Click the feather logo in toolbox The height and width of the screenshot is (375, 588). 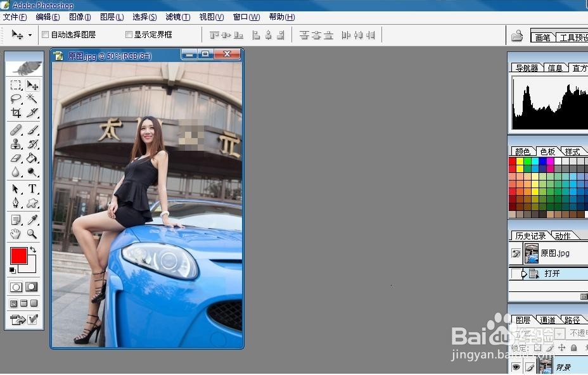tap(24, 68)
